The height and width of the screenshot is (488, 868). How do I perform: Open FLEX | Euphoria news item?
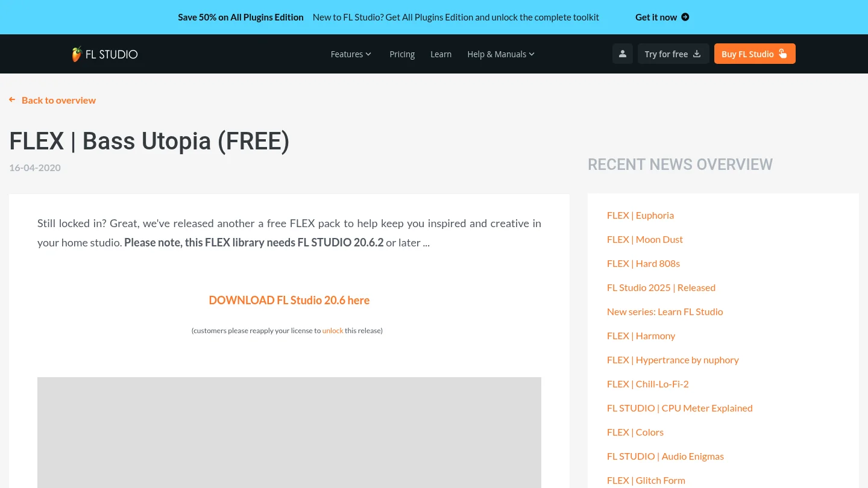[640, 215]
